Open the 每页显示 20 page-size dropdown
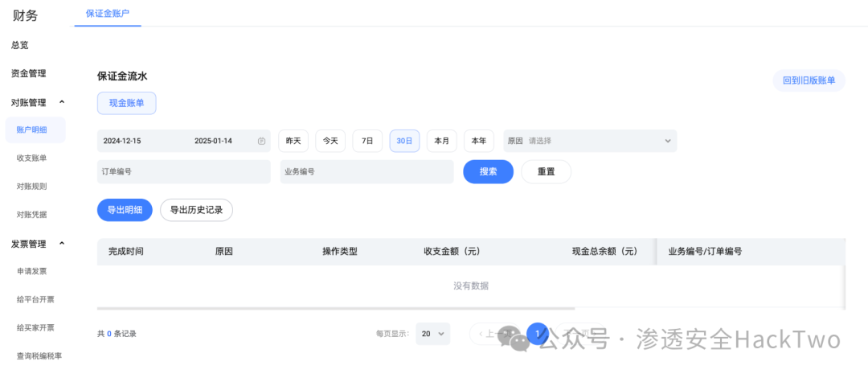868x374 pixels. (x=432, y=334)
